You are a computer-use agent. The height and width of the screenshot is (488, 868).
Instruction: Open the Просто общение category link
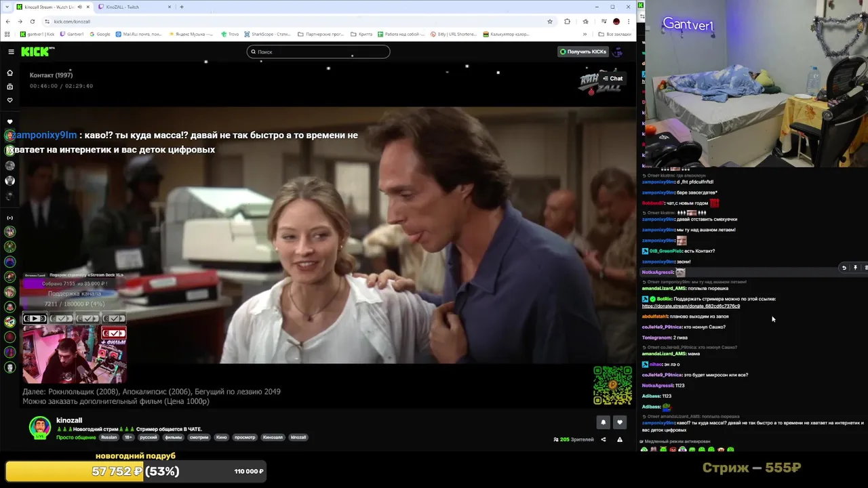pos(76,437)
